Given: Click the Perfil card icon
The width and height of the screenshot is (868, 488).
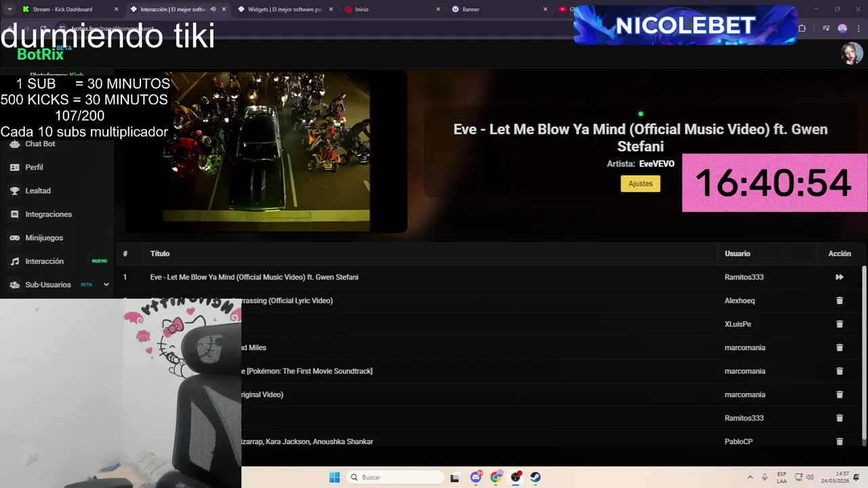Looking at the screenshot, I should point(14,167).
